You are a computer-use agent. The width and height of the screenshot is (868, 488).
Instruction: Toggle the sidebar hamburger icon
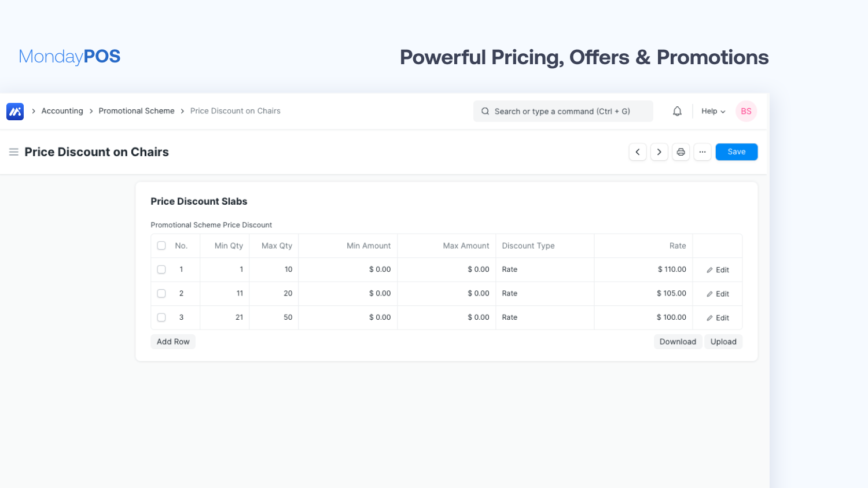click(14, 152)
